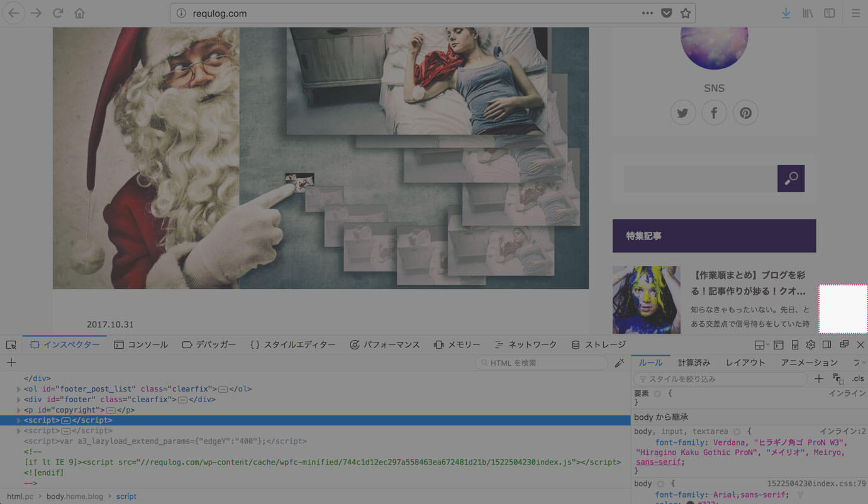The width and height of the screenshot is (868, 504).
Task: Select the script breadcrumb
Action: pos(126,496)
